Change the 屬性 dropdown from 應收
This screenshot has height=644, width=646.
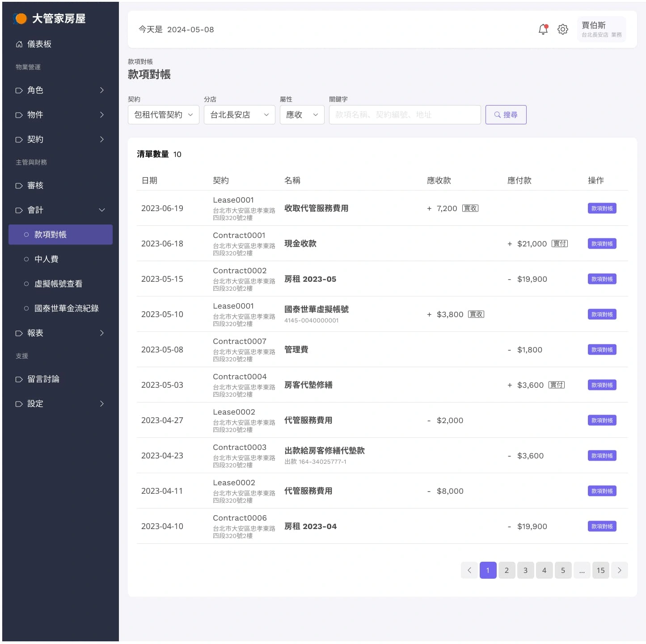click(302, 114)
